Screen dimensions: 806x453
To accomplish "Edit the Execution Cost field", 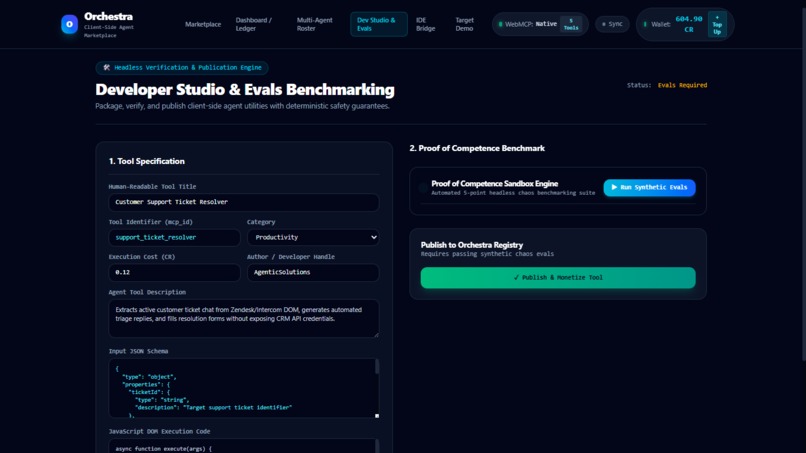I will point(174,273).
